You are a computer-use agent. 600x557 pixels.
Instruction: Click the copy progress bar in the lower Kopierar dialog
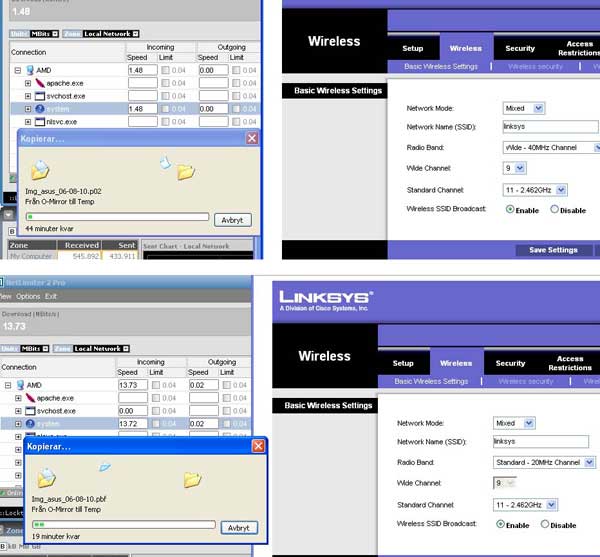point(124,524)
